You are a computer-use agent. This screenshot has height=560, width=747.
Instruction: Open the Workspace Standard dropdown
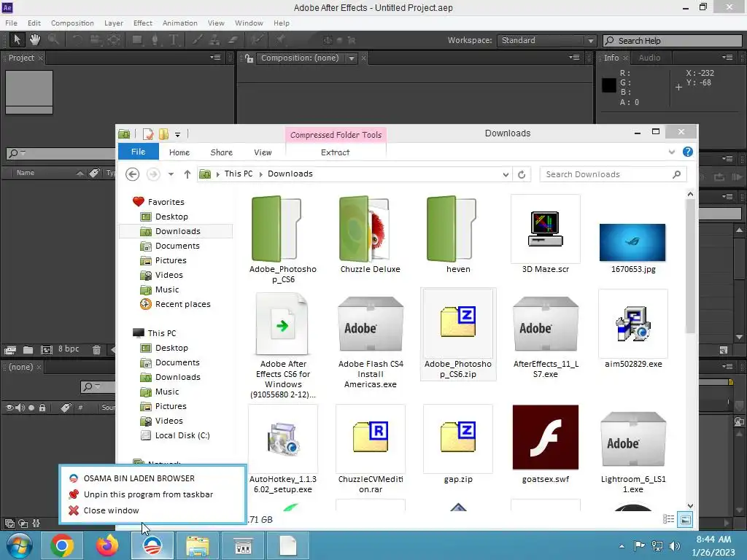546,41
